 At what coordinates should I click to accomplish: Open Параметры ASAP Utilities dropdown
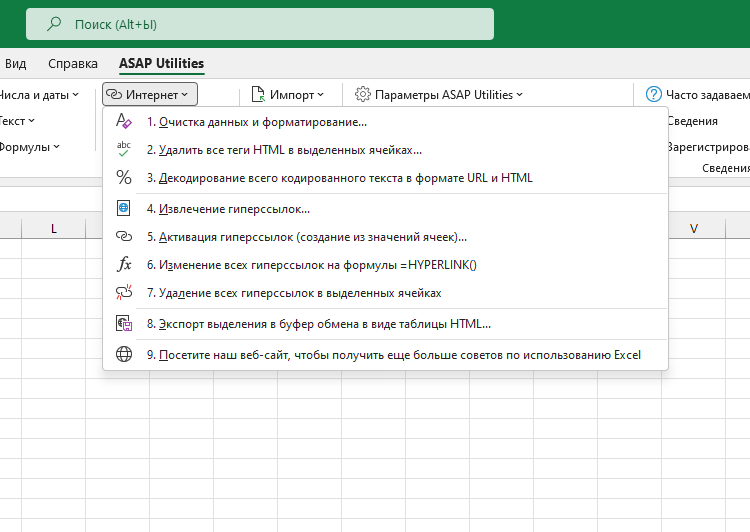(439, 95)
